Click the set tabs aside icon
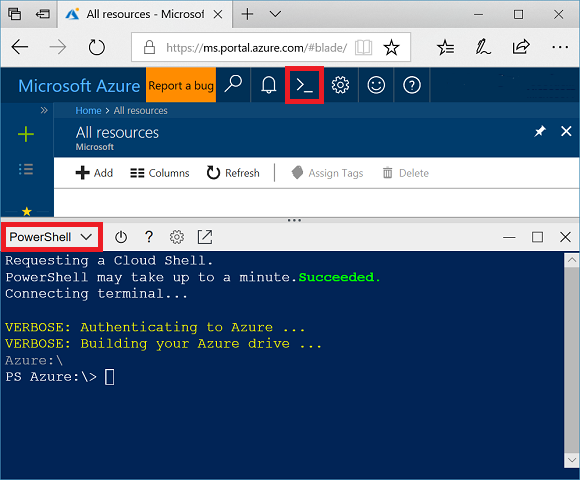 coord(43,14)
